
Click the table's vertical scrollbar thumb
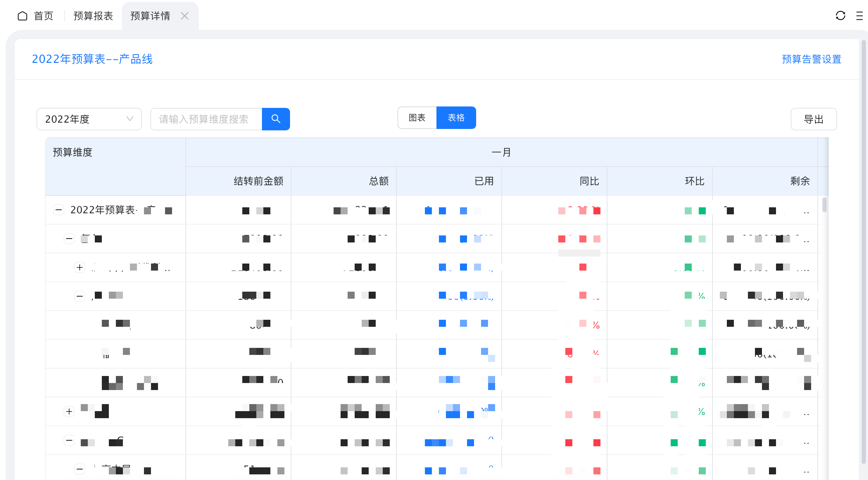click(x=824, y=205)
